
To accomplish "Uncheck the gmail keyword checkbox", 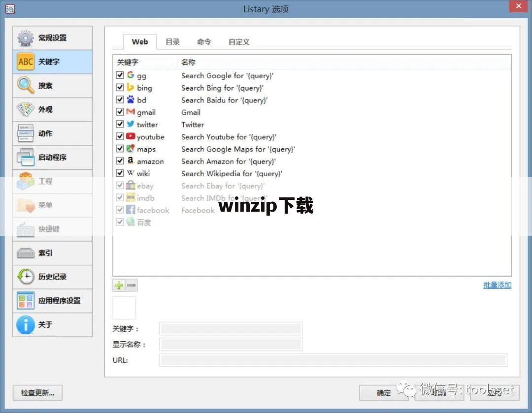I will (x=120, y=112).
